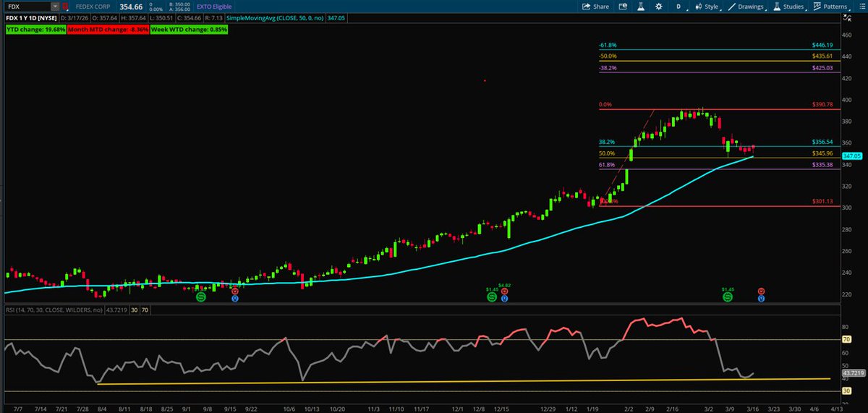
Task: Open the Drawings dropdown menu
Action: point(749,7)
